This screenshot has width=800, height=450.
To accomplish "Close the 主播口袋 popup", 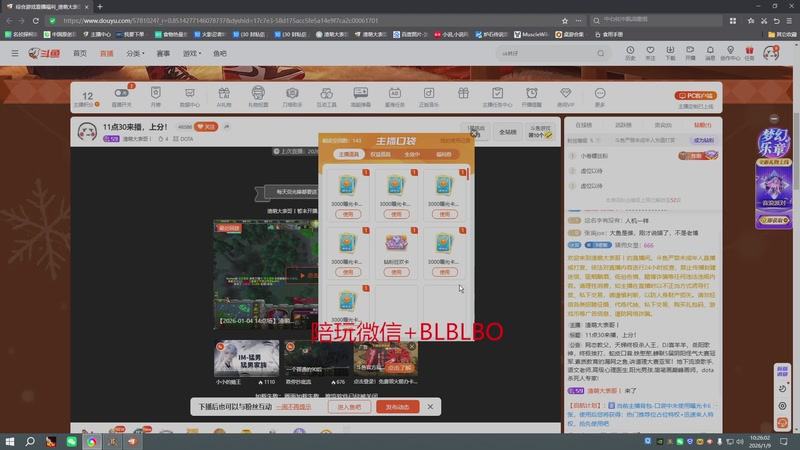I will (x=473, y=134).
